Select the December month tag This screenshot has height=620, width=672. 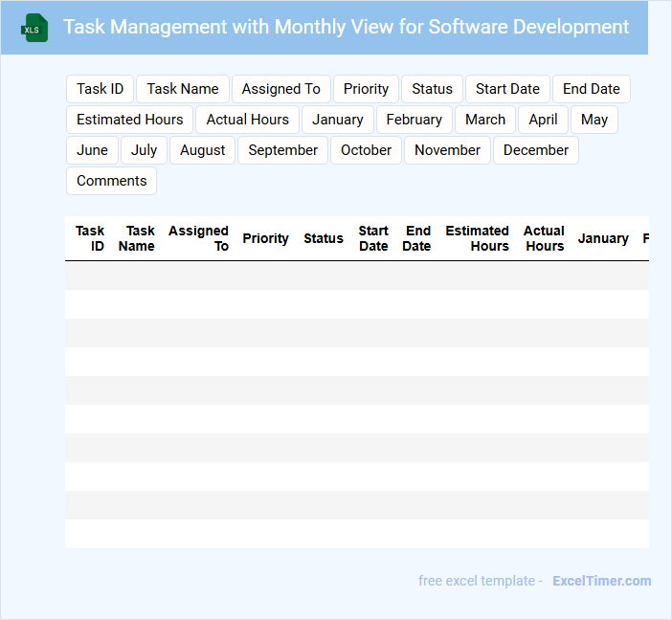[535, 150]
